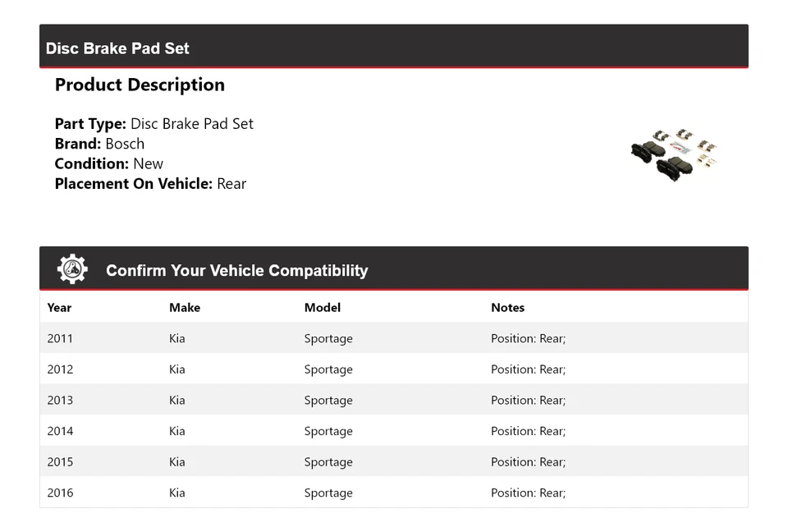Click the Part Type label line
This screenshot has width=788, height=532.
(153, 124)
